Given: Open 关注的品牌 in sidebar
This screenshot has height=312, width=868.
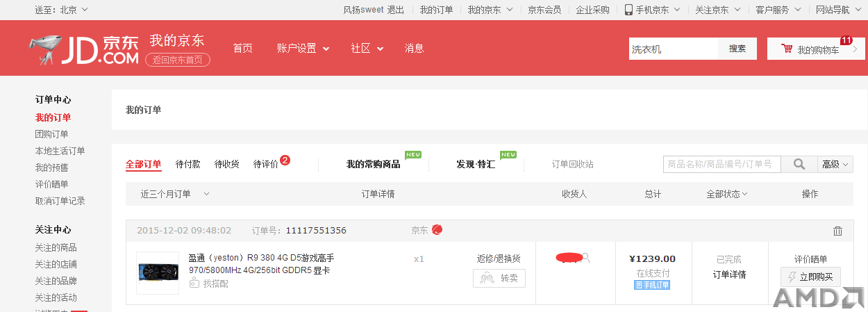Looking at the screenshot, I should (x=56, y=281).
